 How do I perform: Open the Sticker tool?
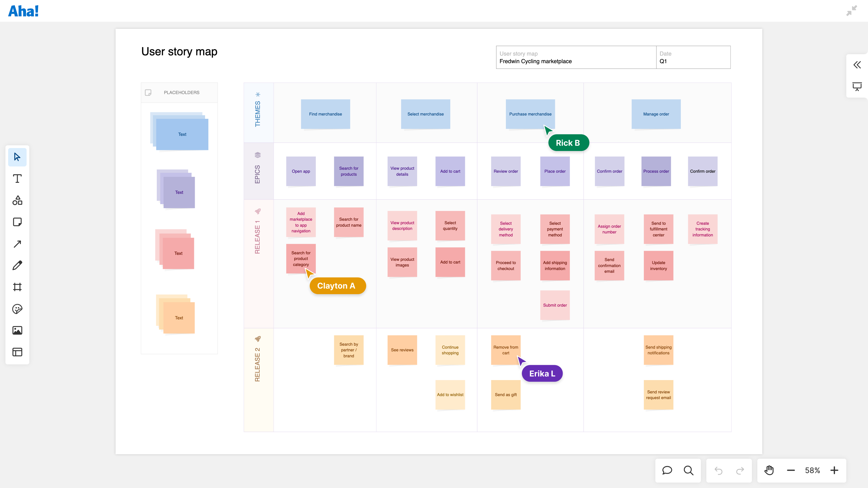[x=17, y=309]
